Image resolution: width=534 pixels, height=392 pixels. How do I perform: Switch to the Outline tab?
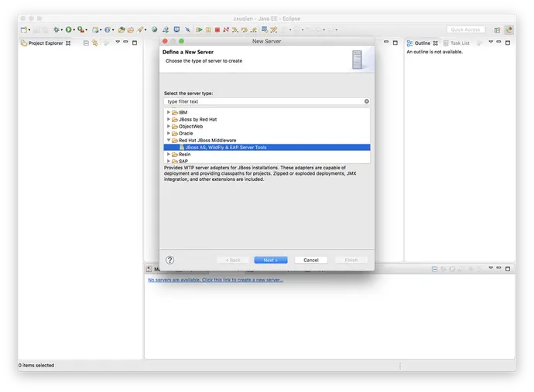[x=422, y=43]
